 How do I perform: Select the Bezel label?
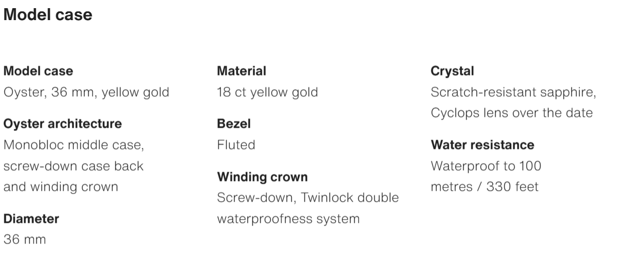(234, 124)
